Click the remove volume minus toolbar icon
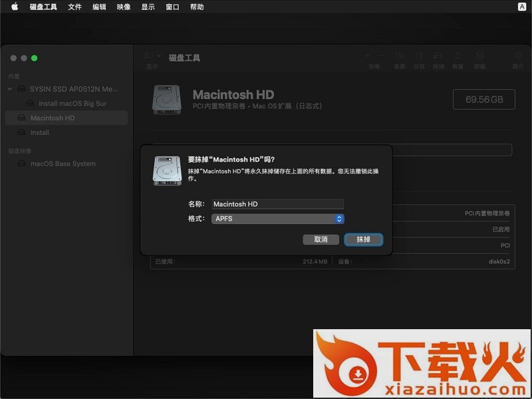 pos(380,56)
